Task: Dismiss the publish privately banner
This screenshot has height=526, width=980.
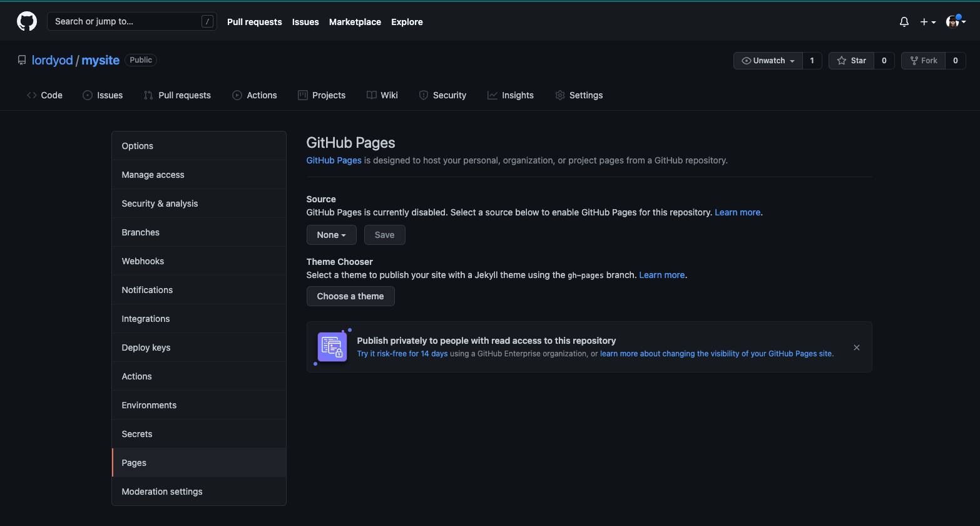Action: click(x=856, y=347)
